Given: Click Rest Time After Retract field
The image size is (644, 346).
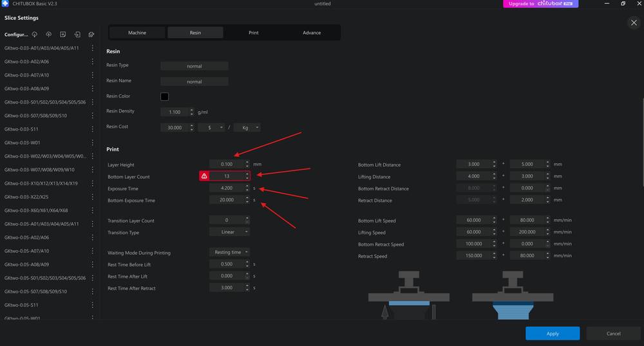Looking at the screenshot, I should pyautogui.click(x=227, y=287).
